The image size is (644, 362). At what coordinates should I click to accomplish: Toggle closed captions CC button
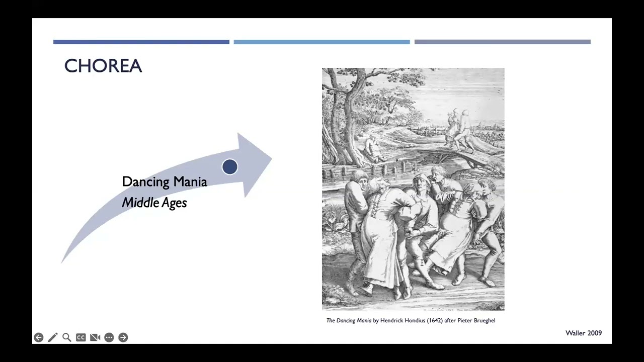(81, 337)
